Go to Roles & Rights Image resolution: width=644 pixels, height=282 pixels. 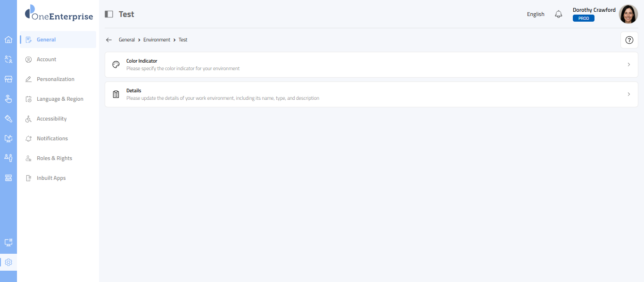(54, 158)
